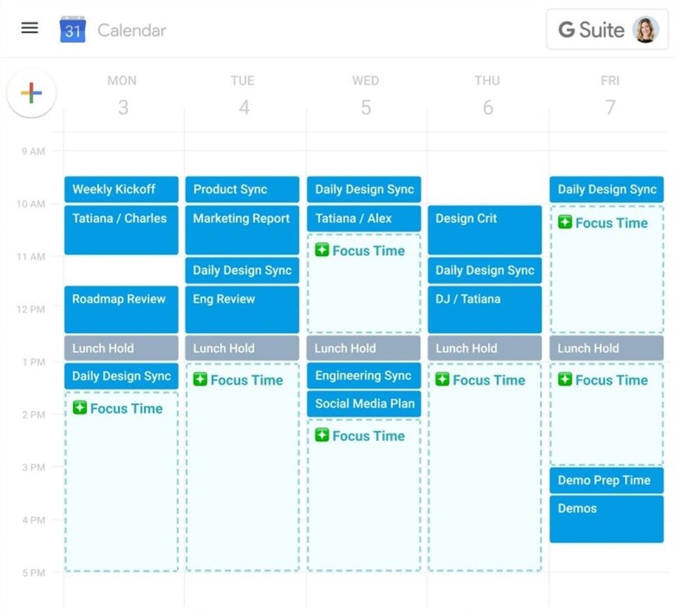Click Wednesday's Lunch Hold block
Screen dimensions: 675x616
pos(363,348)
